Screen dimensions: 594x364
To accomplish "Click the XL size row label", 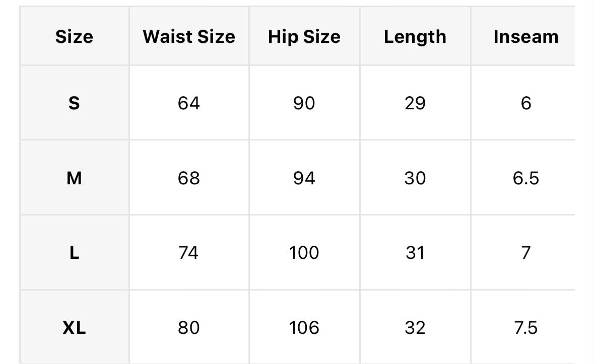I will pyautogui.click(x=74, y=327).
